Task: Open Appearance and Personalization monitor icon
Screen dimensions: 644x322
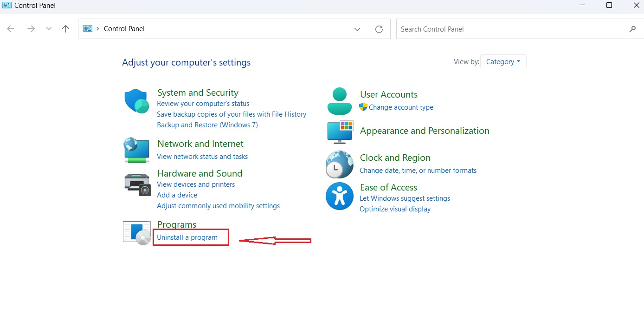Action: pos(340,131)
